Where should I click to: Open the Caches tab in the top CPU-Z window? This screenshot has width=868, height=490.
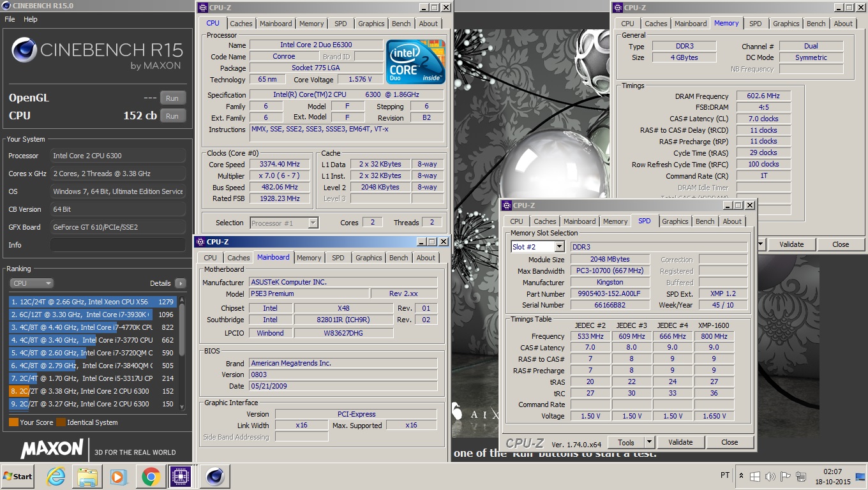tap(241, 24)
